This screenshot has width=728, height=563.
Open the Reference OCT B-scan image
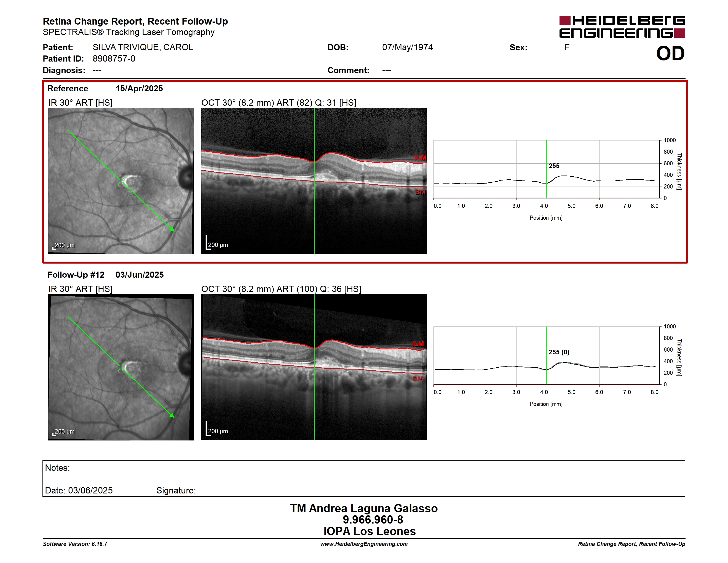coord(314,181)
